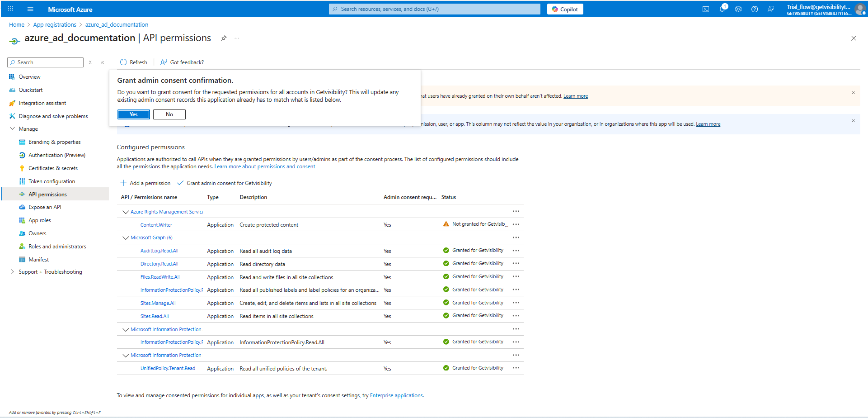Open the Enterprise applications link

[396, 395]
